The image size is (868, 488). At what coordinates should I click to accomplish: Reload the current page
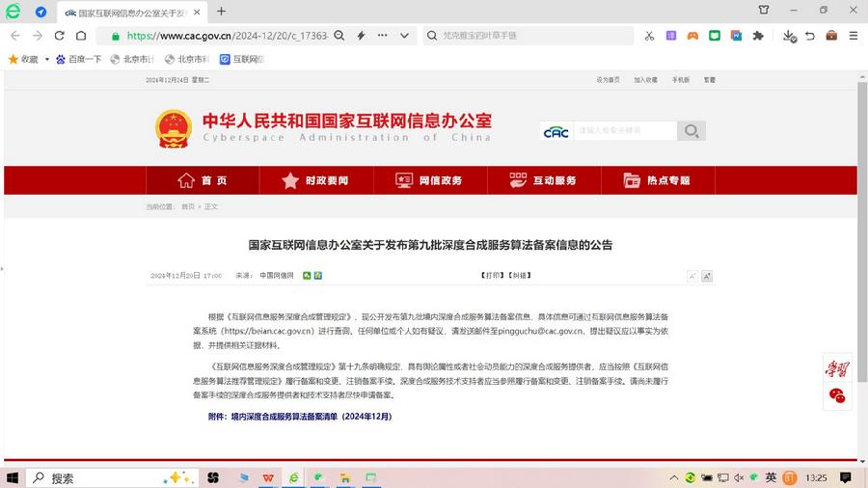point(59,36)
